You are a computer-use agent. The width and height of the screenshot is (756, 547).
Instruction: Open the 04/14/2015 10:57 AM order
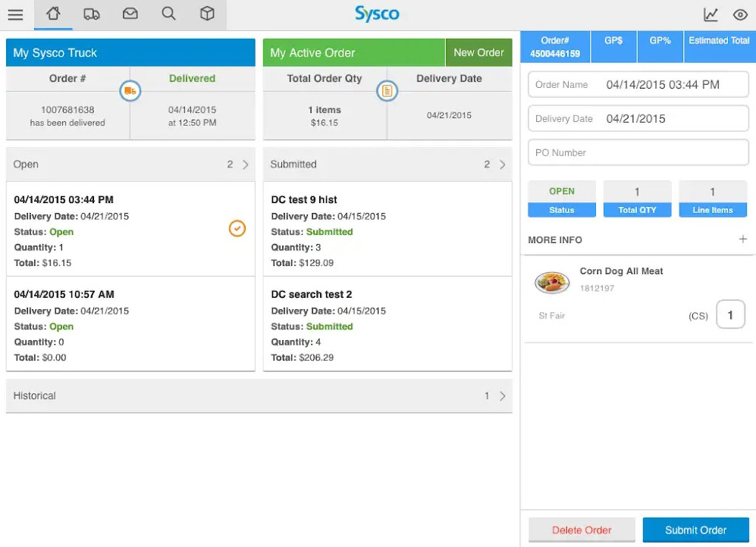pos(130,324)
